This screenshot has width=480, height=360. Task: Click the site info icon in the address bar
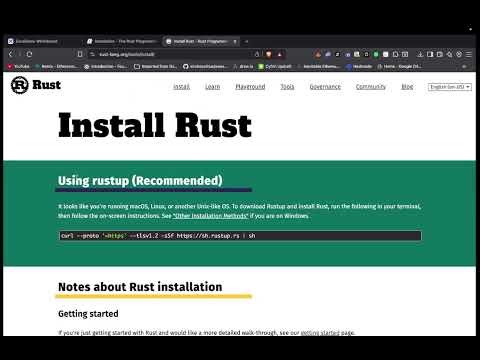92,54
